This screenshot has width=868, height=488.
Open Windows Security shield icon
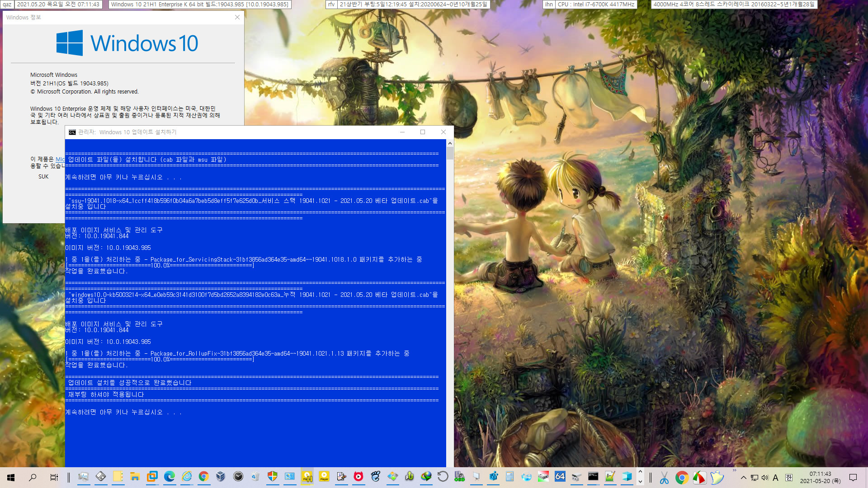[273, 477]
